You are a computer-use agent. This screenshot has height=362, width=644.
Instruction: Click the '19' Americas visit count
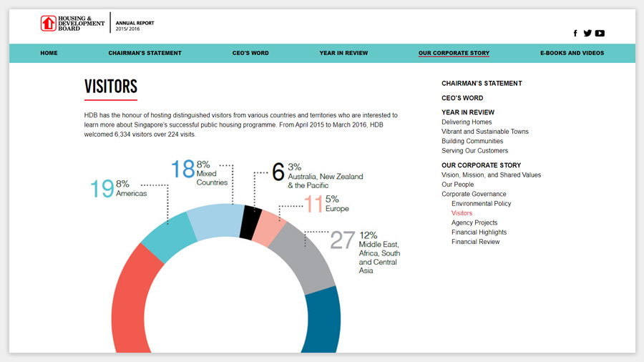click(102, 188)
